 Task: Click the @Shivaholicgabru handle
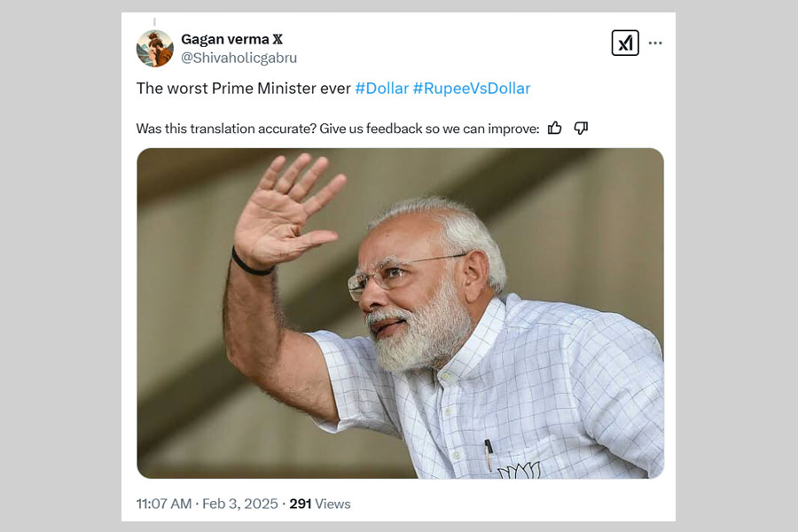pyautogui.click(x=239, y=58)
